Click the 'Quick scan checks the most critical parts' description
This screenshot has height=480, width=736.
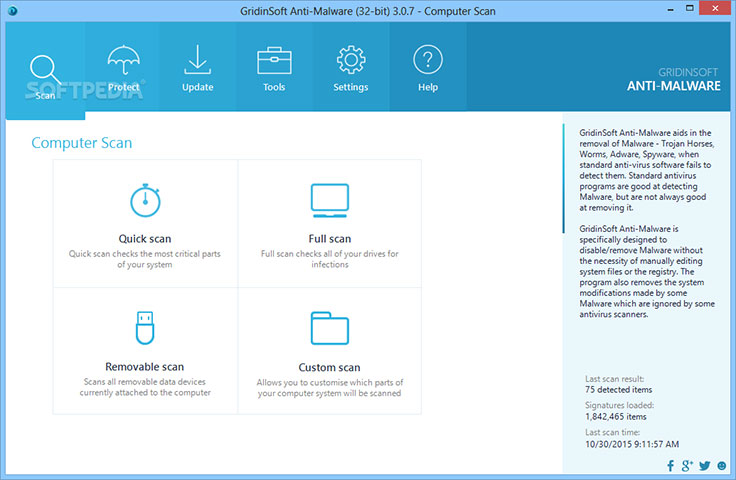tap(145, 259)
